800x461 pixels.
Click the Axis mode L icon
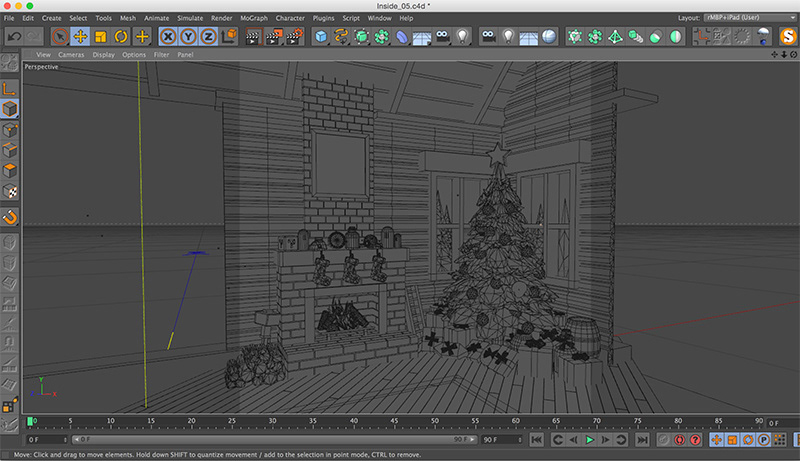pos(10,89)
